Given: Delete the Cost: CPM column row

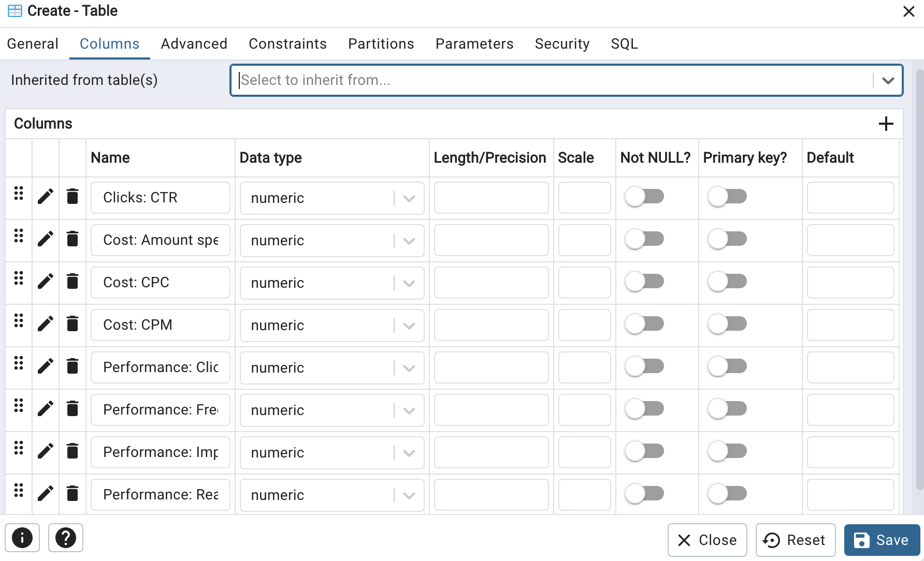Looking at the screenshot, I should [x=73, y=324].
